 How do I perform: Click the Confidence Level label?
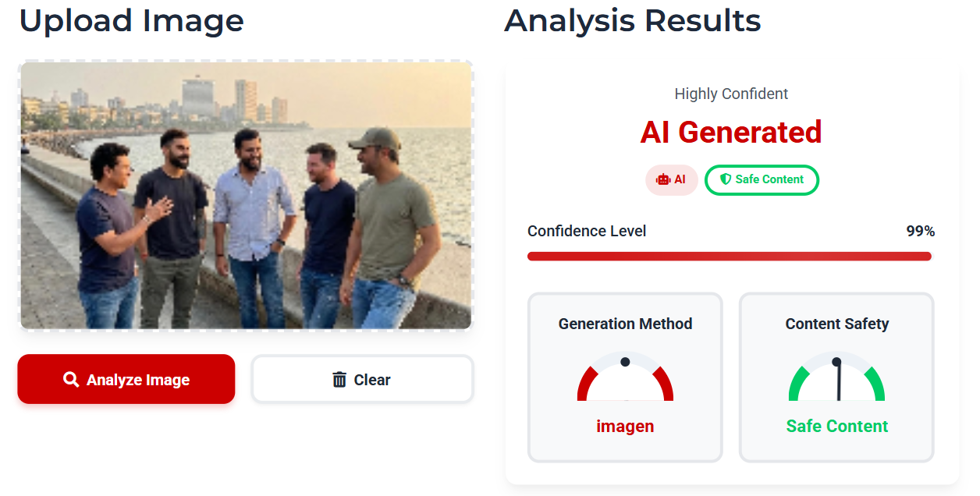click(587, 232)
